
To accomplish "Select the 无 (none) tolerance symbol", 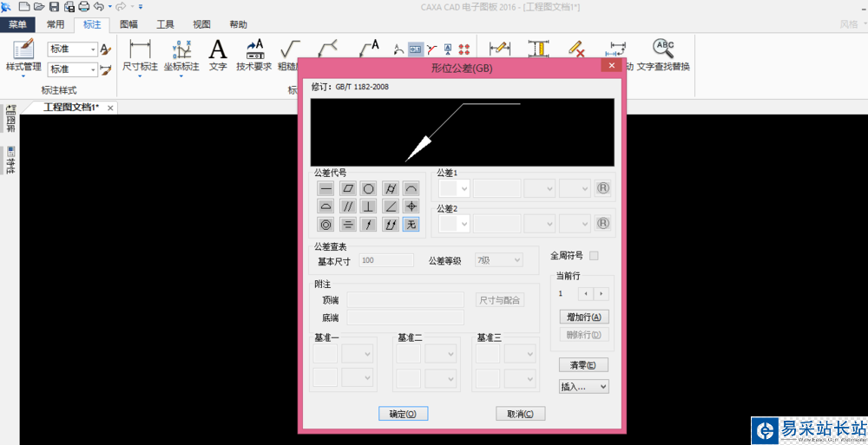I will pos(411,224).
